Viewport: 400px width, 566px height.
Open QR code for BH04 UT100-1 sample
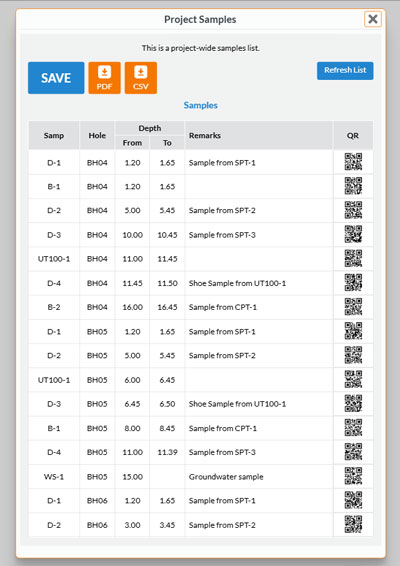pos(353,258)
